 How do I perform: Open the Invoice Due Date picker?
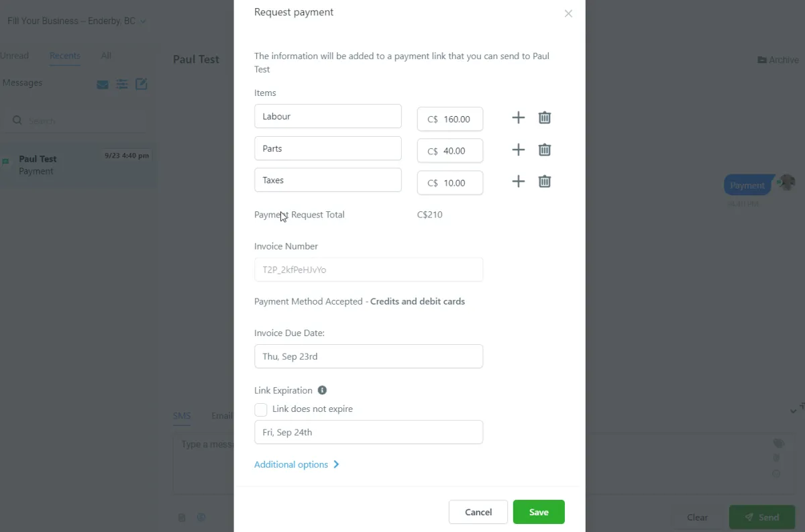pos(368,356)
